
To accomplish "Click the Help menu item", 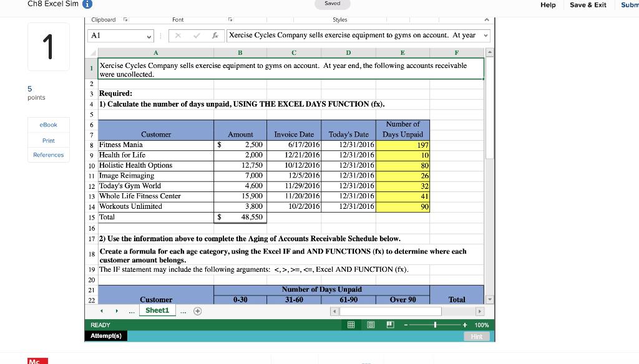I will pyautogui.click(x=548, y=5).
